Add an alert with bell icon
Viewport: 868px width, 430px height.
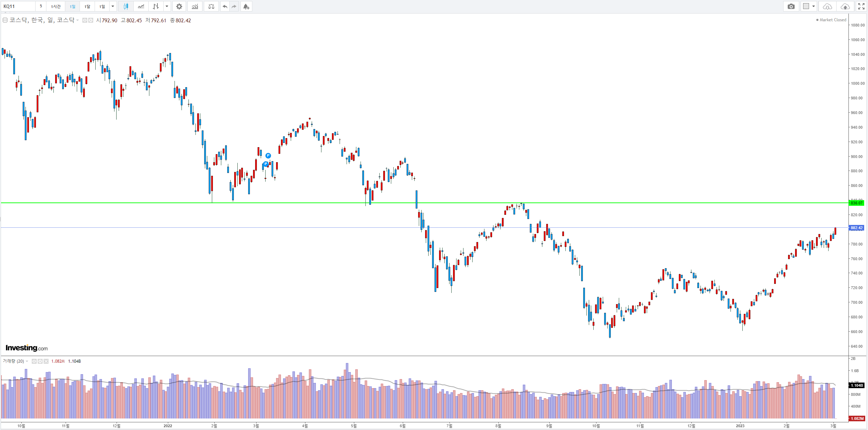[246, 6]
